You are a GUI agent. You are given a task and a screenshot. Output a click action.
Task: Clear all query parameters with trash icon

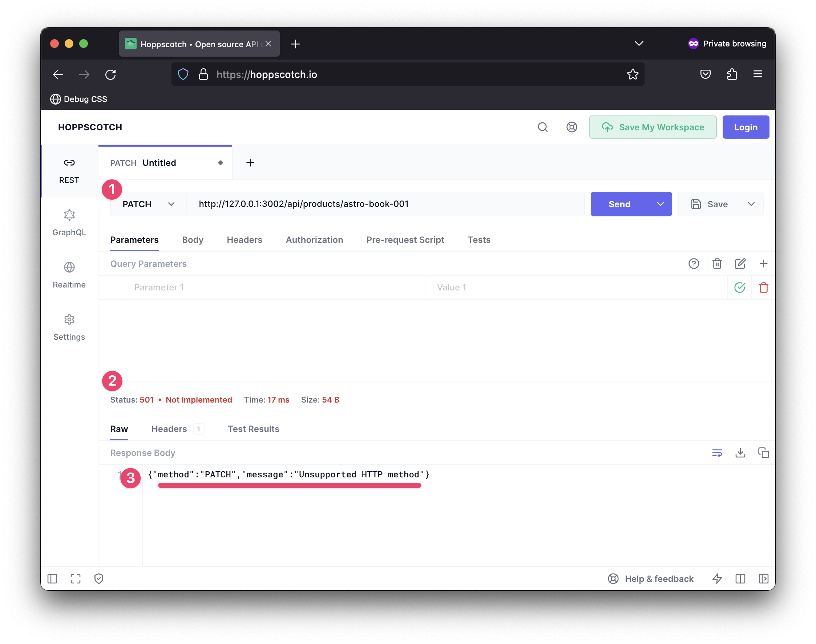717,264
